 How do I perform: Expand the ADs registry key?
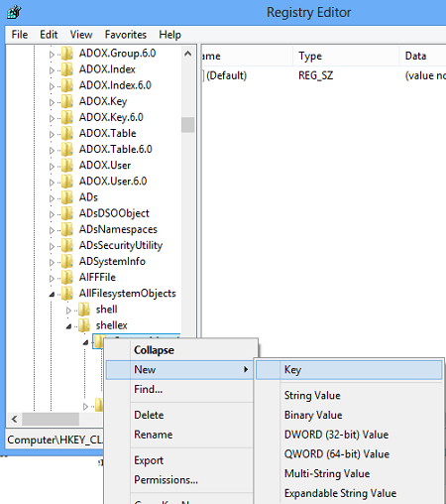tap(52, 198)
